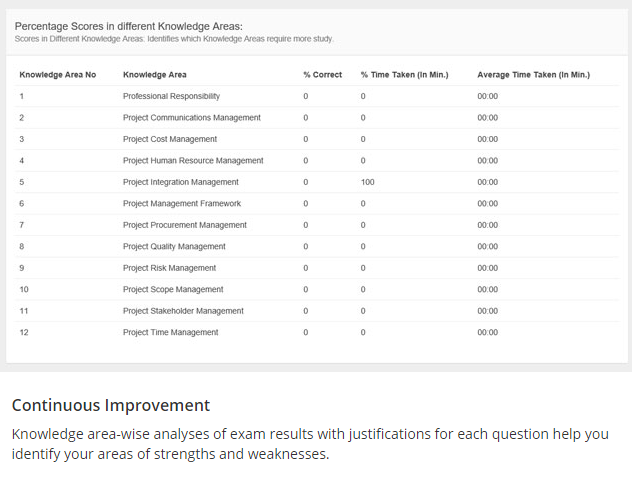The height and width of the screenshot is (480, 632).
Task: Select Project Management Framework row
Action: tap(181, 204)
